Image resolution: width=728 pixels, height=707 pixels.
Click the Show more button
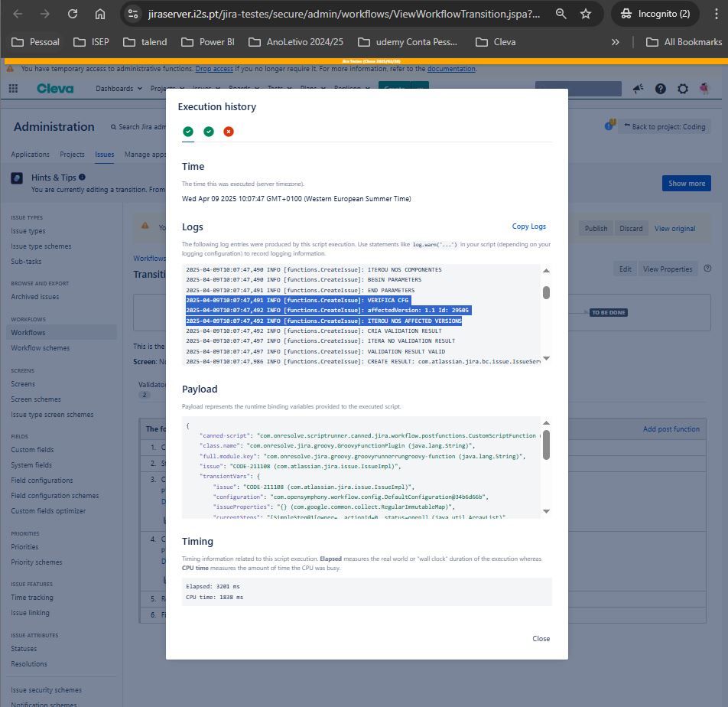pyautogui.click(x=686, y=184)
